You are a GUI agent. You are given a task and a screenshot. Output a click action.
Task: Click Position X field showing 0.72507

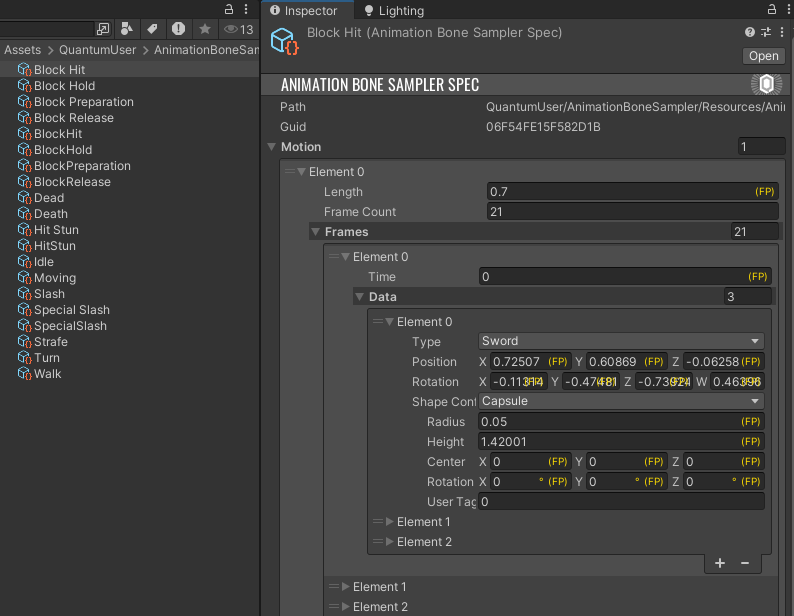530,362
